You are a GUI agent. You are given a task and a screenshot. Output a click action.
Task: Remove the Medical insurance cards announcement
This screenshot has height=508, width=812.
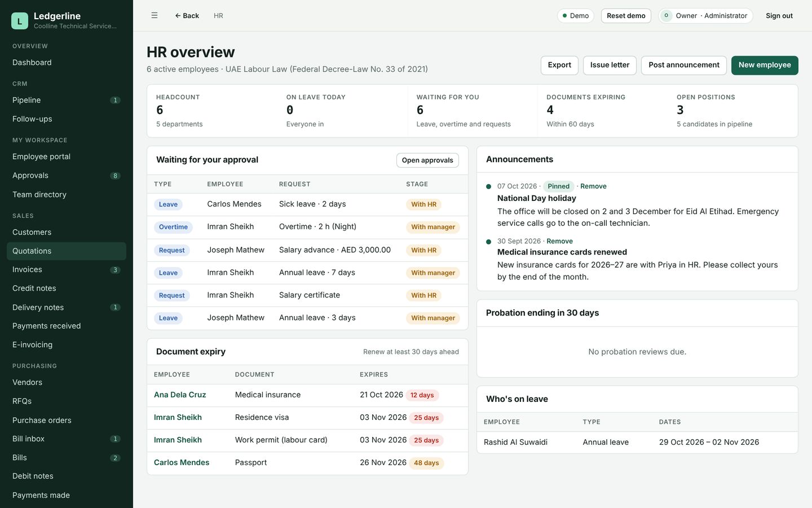559,241
